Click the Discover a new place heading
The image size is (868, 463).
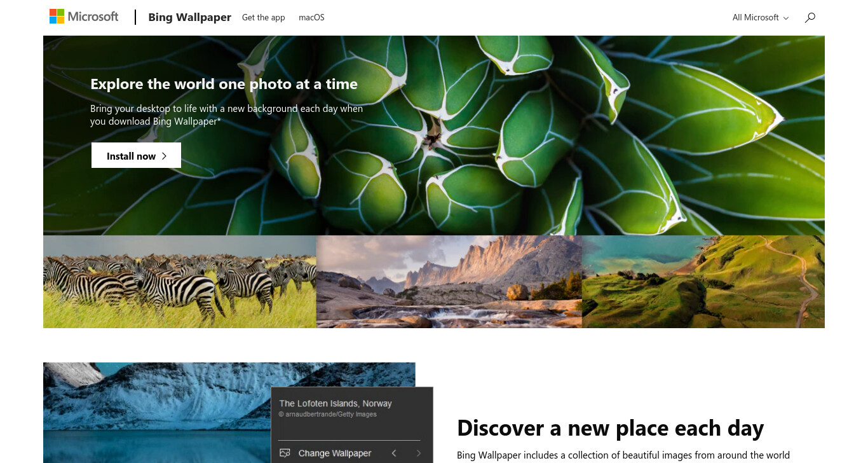[x=610, y=428]
